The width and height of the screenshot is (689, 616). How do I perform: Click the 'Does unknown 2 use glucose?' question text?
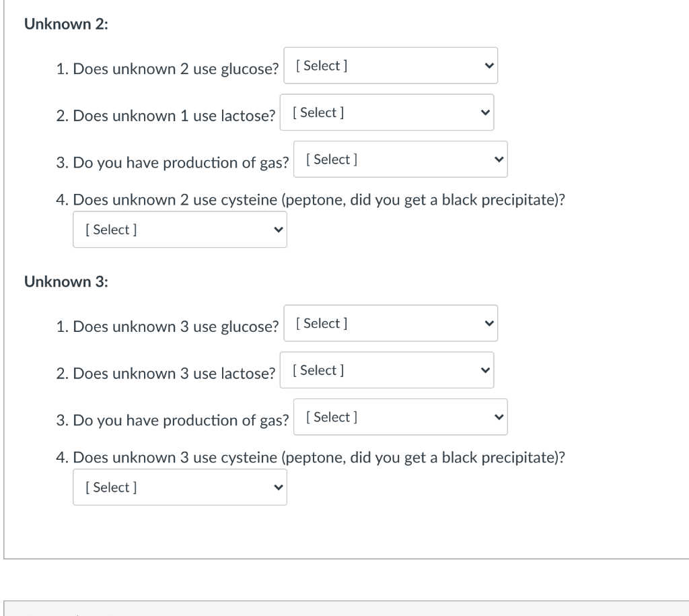point(175,69)
